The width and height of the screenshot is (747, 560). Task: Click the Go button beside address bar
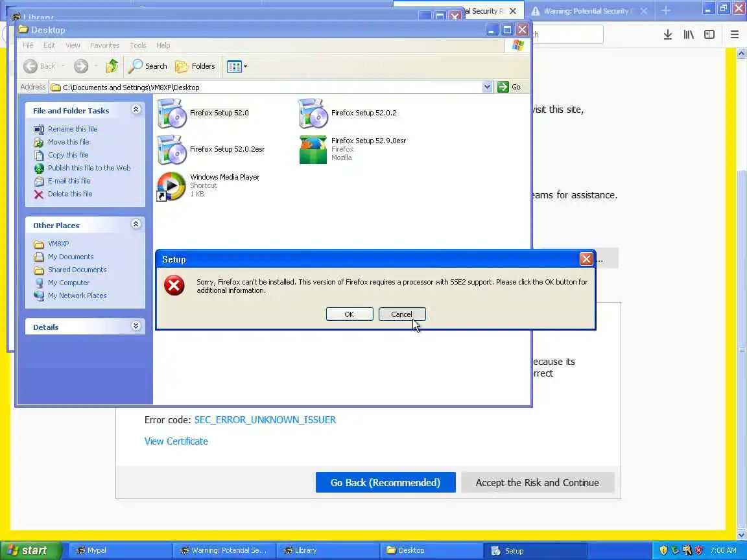coord(509,87)
